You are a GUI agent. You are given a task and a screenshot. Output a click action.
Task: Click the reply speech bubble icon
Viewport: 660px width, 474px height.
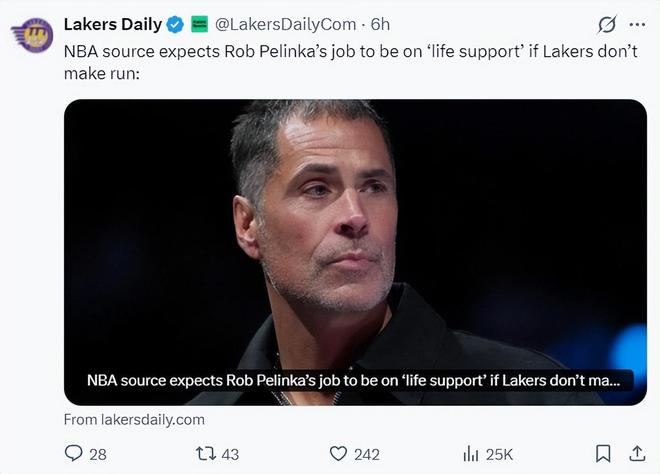click(74, 453)
